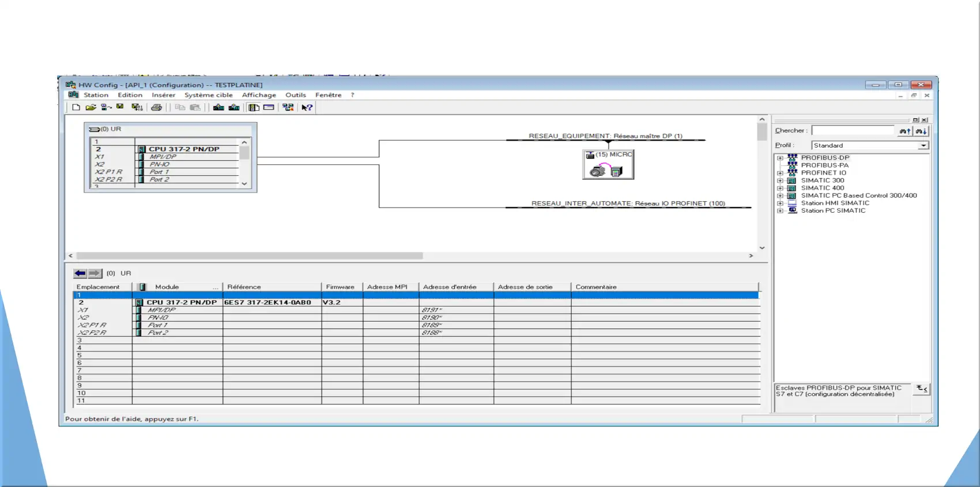The width and height of the screenshot is (980, 487).
Task: Click the search downward binoculars icon
Action: point(921,131)
